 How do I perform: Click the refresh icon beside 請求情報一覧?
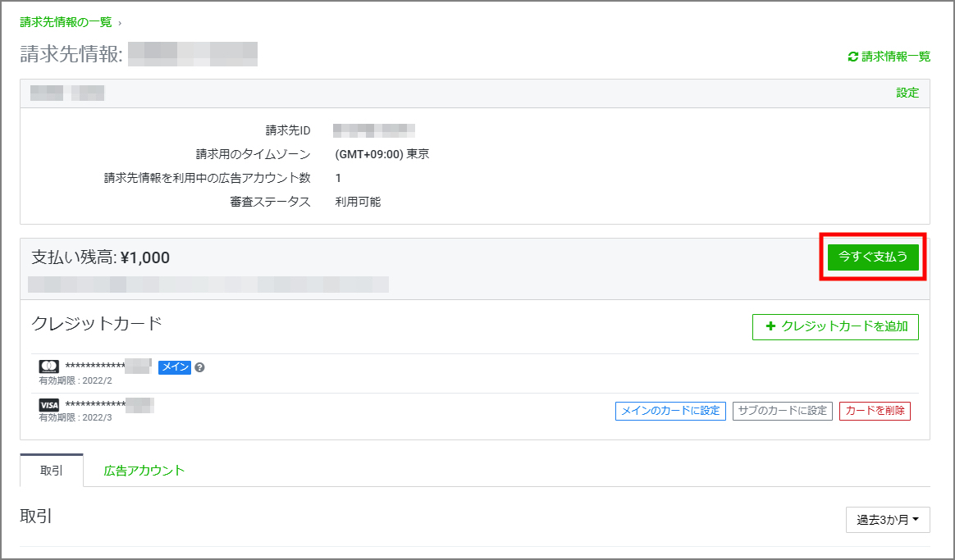coord(852,57)
